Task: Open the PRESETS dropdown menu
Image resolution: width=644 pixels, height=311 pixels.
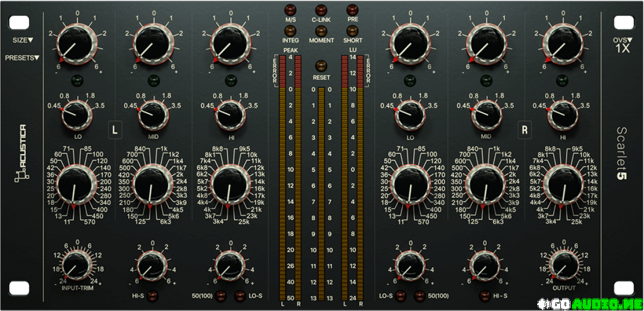Action: (22, 57)
